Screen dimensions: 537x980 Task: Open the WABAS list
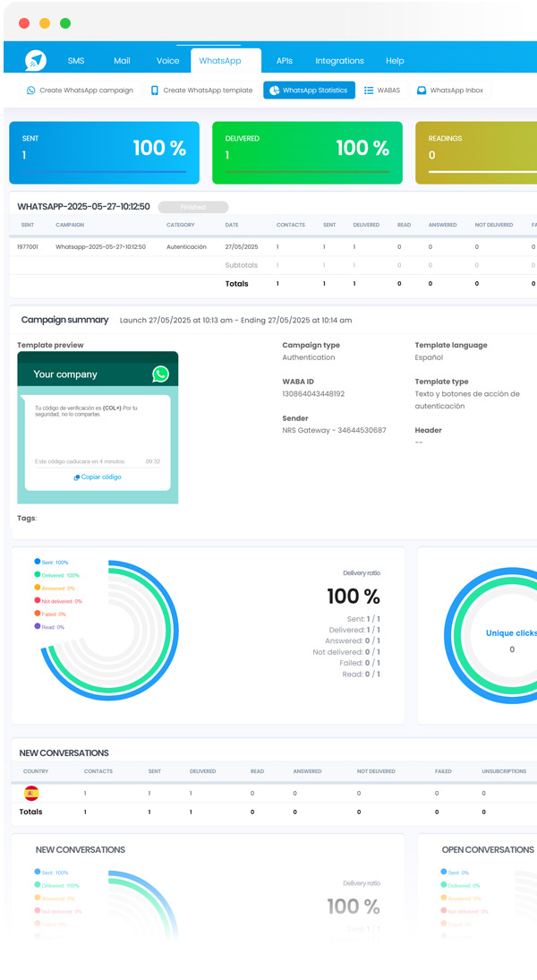382,90
